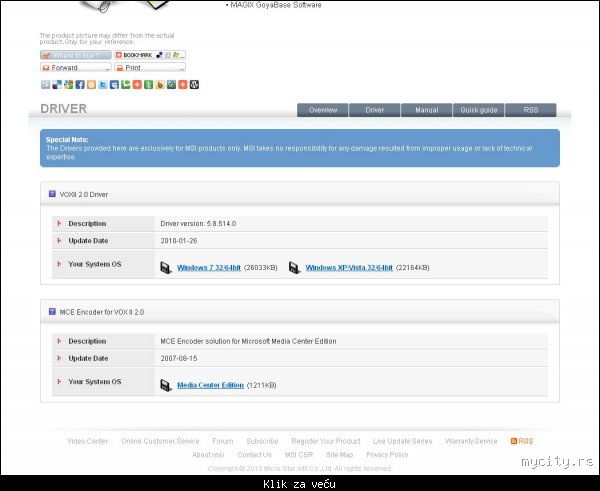Open the Overview tab

point(323,110)
